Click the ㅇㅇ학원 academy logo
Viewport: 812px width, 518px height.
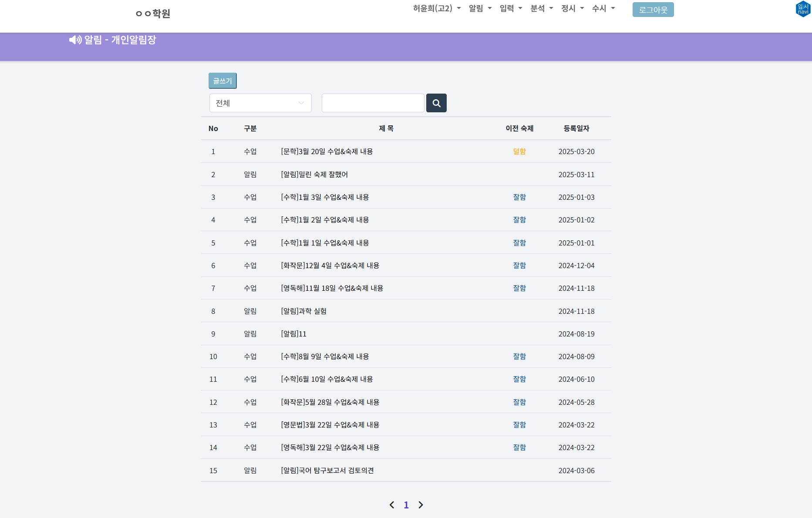pos(153,13)
